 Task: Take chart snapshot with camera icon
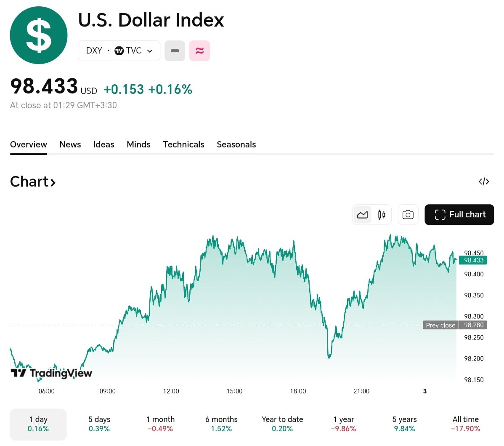point(408,215)
